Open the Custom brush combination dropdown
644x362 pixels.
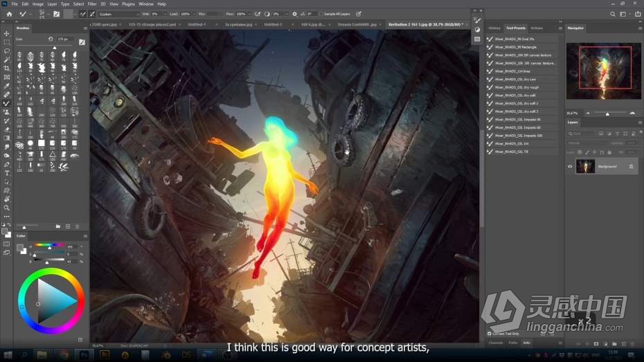point(118,14)
